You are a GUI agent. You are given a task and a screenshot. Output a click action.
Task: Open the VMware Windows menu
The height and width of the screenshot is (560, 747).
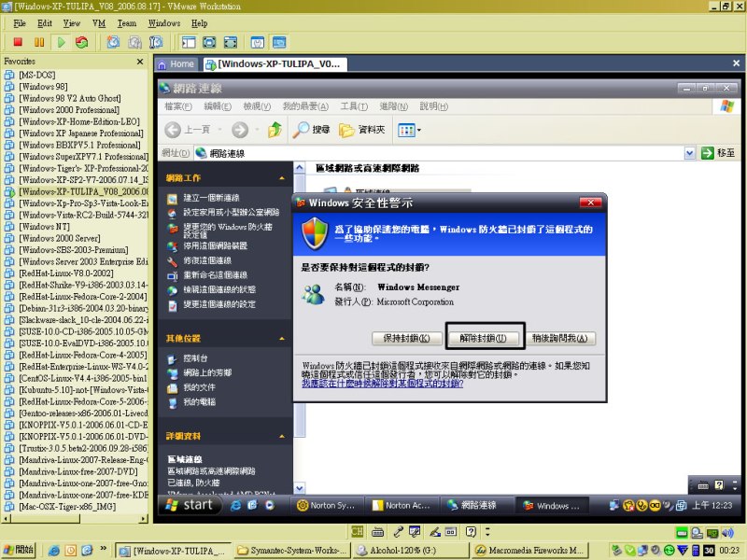click(164, 22)
